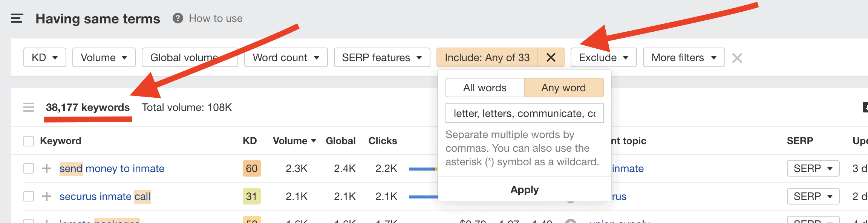Screen dimensions: 868x223
Task: Tick the select-all Keyword checkbox
Action: [29, 141]
